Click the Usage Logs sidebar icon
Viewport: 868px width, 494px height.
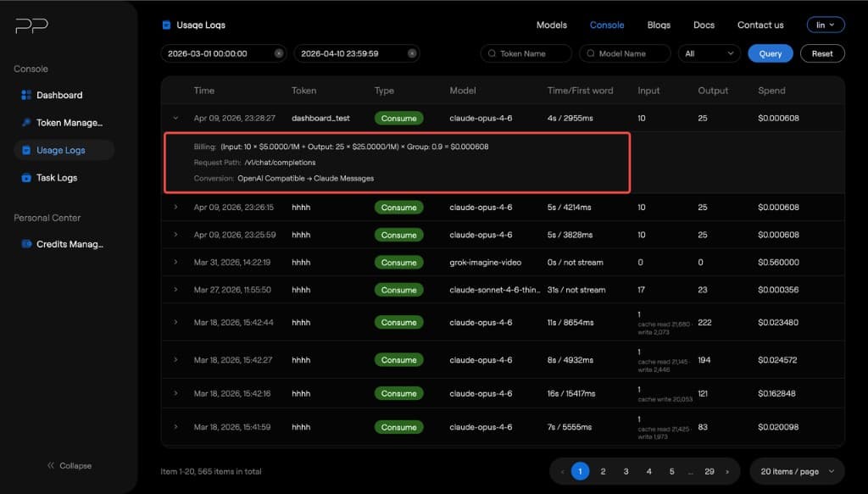pyautogui.click(x=26, y=151)
